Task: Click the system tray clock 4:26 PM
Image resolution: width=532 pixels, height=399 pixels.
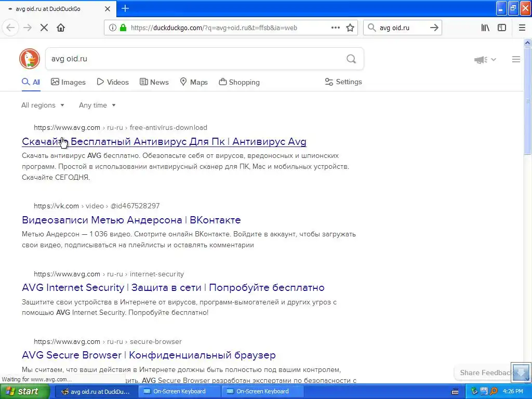Action: click(x=513, y=391)
